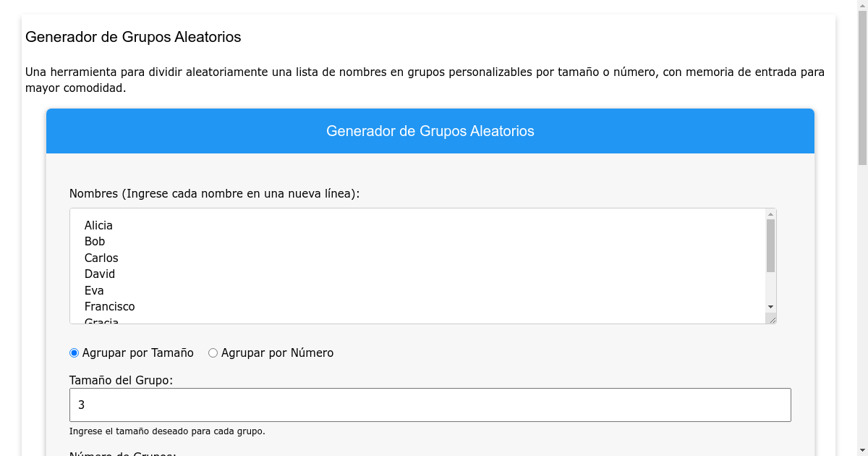Click the blue "Generador de Grupos Aleatorios" header

430,131
